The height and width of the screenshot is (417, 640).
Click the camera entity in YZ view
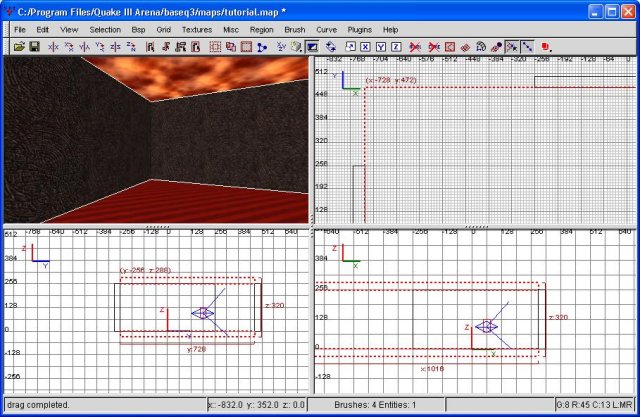[203, 313]
